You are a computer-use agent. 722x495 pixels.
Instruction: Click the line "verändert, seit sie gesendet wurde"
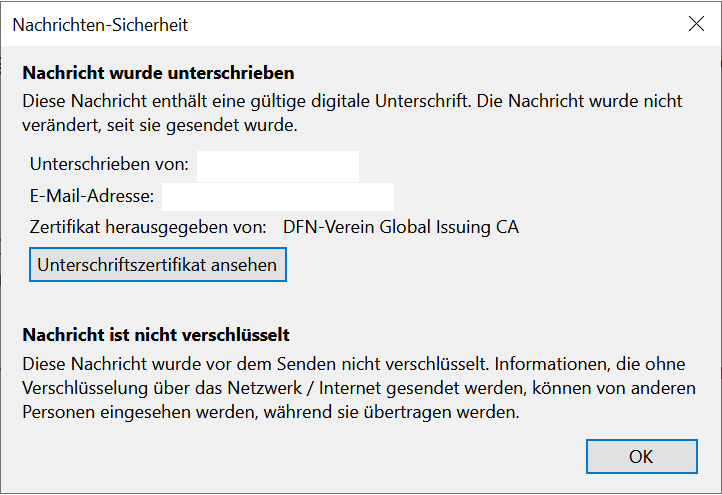tap(160, 126)
